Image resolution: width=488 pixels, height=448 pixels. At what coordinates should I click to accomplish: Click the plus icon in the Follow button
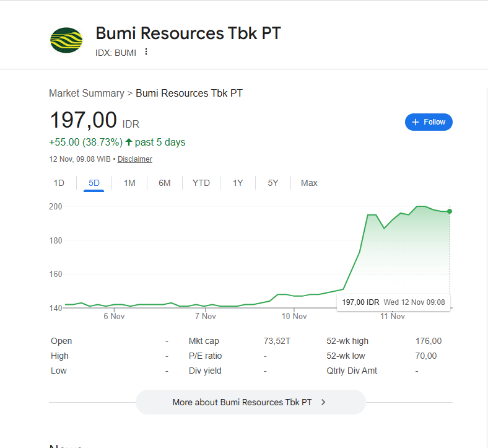coord(415,122)
